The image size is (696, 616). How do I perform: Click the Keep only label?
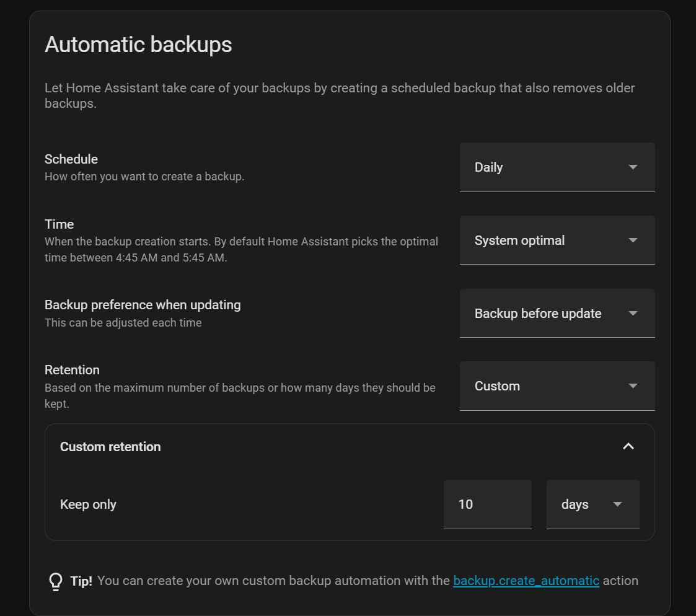pyautogui.click(x=88, y=504)
